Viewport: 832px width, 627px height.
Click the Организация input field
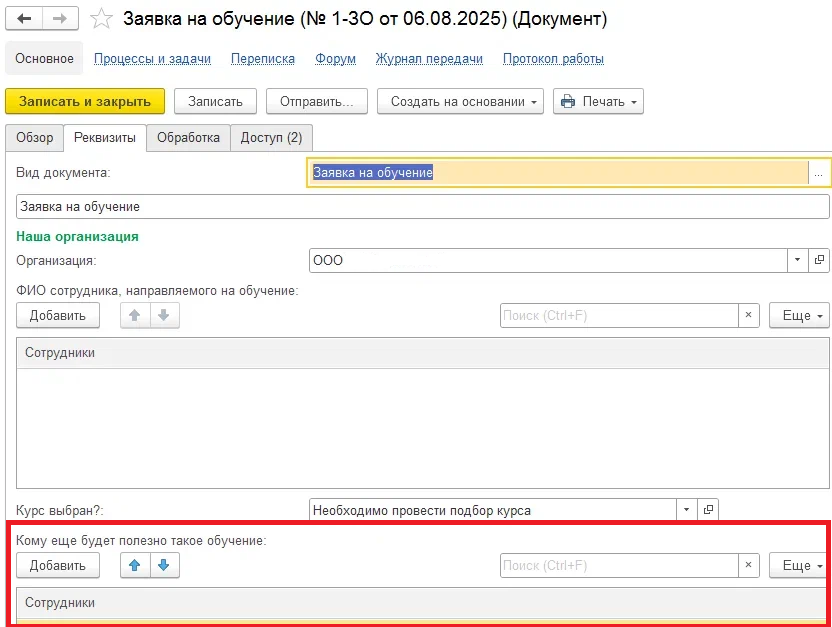coord(548,260)
